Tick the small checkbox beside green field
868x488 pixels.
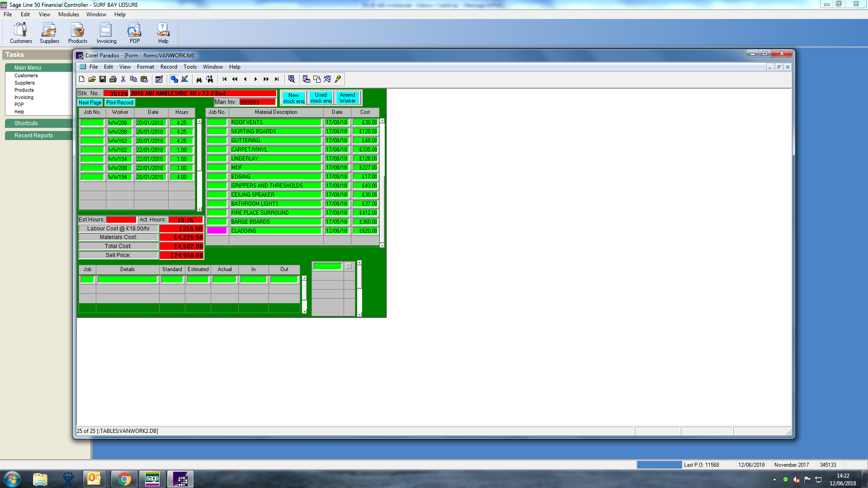click(x=349, y=266)
